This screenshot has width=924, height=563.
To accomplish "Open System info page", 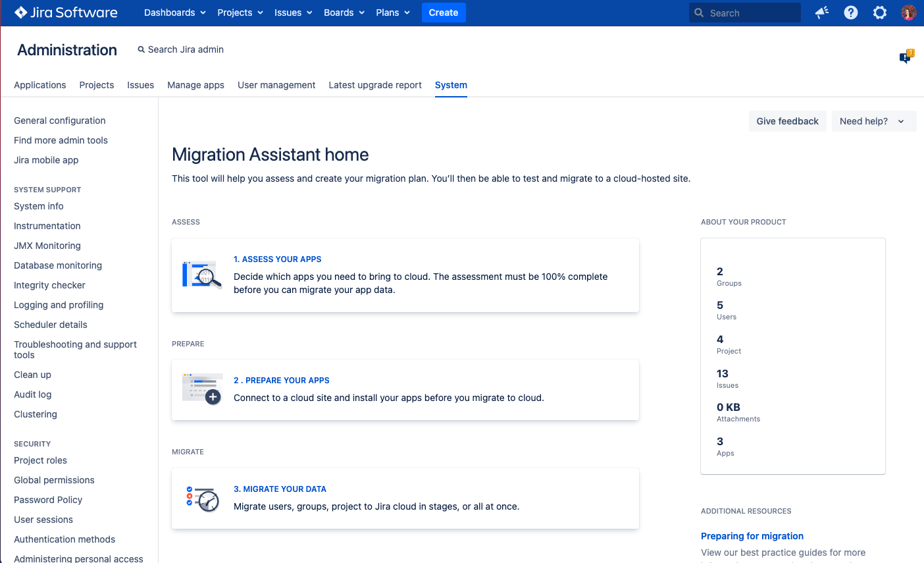I will pyautogui.click(x=39, y=206).
